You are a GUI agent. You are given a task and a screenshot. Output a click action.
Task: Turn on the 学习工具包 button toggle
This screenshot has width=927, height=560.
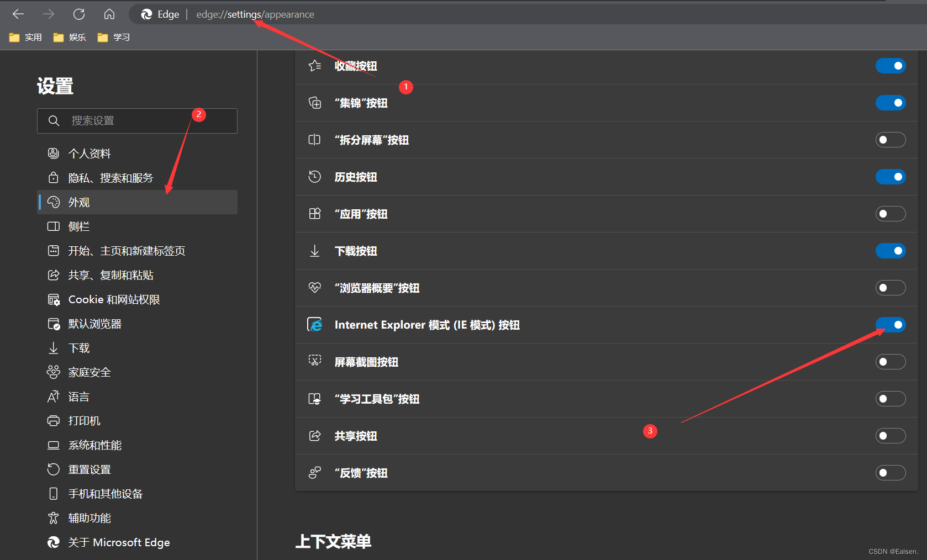click(x=891, y=399)
